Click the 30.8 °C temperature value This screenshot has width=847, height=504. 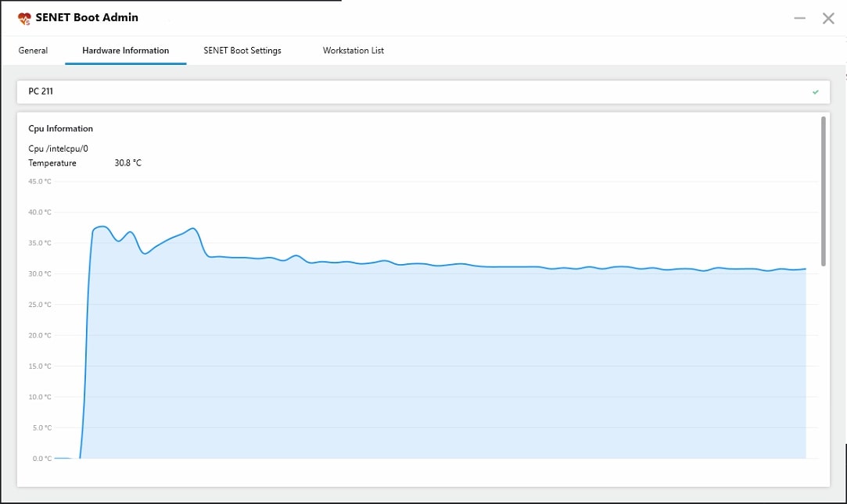(x=128, y=163)
